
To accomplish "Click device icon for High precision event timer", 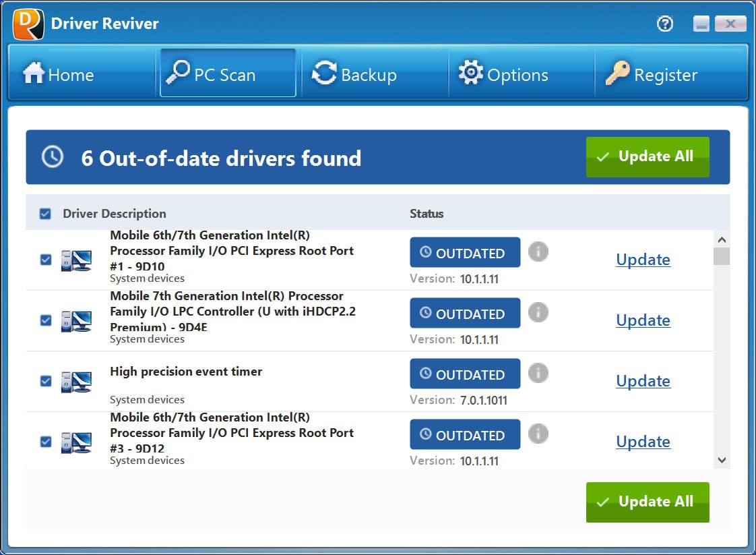I will click(x=76, y=382).
